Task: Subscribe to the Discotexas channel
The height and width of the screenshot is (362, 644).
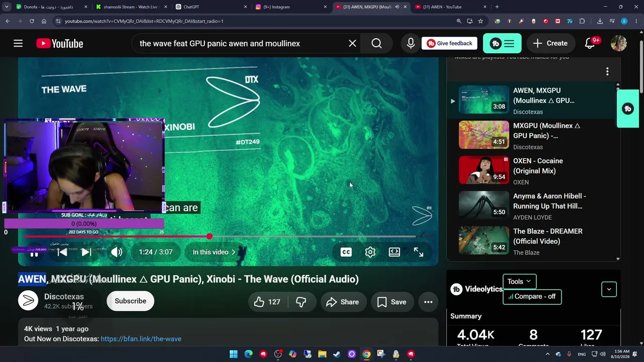Action: [130, 301]
